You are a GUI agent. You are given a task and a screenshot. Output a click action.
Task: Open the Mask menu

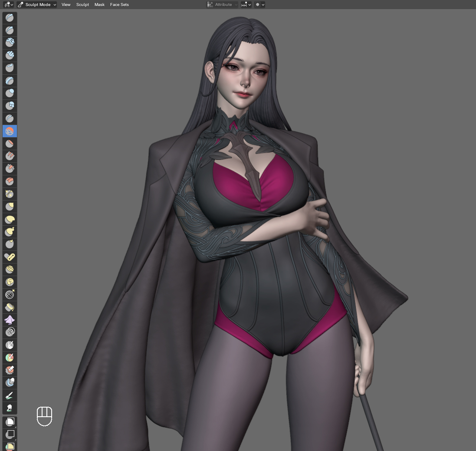click(99, 4)
